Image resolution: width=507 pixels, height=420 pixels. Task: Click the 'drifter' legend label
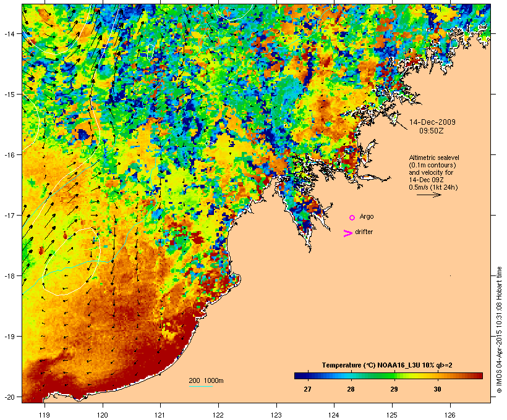click(364, 232)
